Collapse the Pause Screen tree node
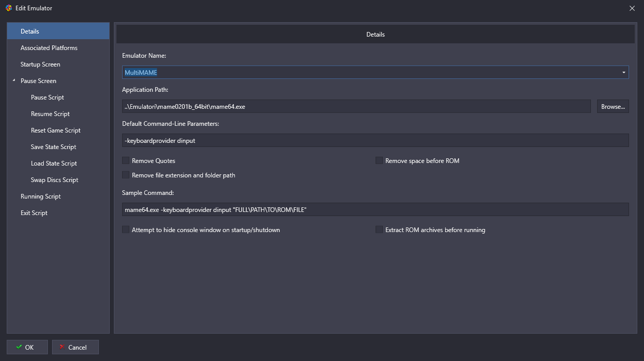This screenshot has height=361, width=644. point(14,81)
